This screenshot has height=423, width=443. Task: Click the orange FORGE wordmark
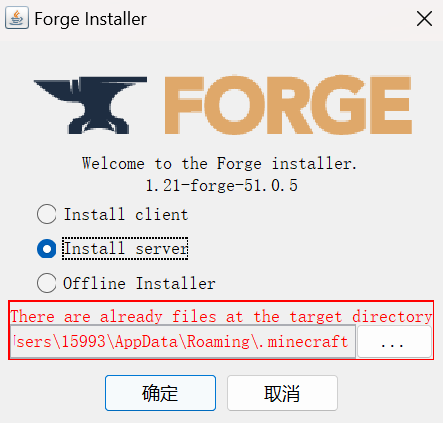click(x=288, y=105)
